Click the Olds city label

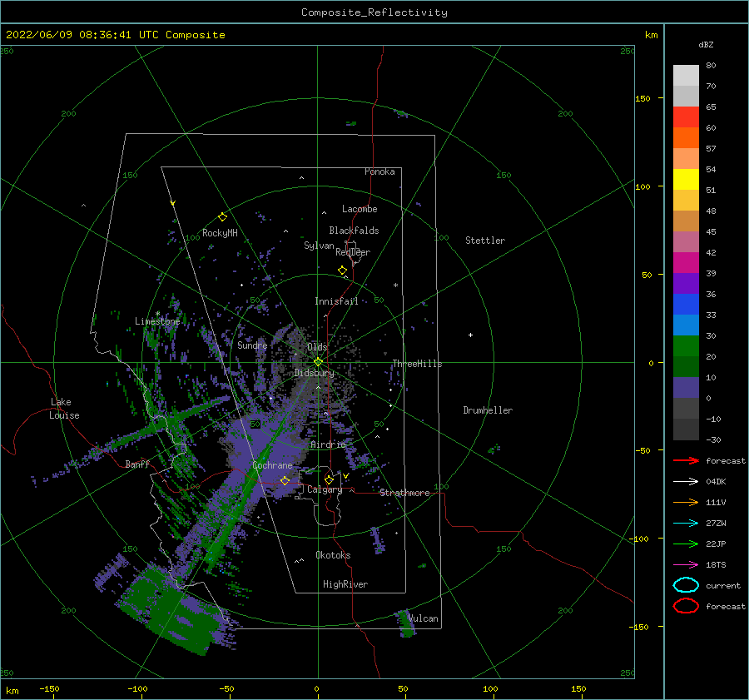coord(317,347)
